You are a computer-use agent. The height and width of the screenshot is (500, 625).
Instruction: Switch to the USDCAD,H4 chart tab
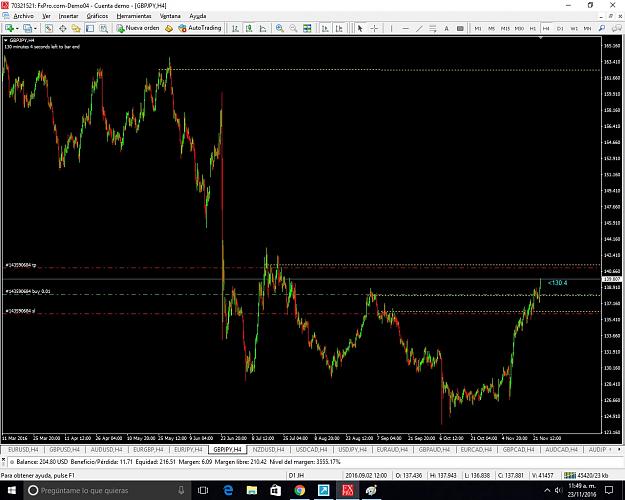pyautogui.click(x=311, y=449)
